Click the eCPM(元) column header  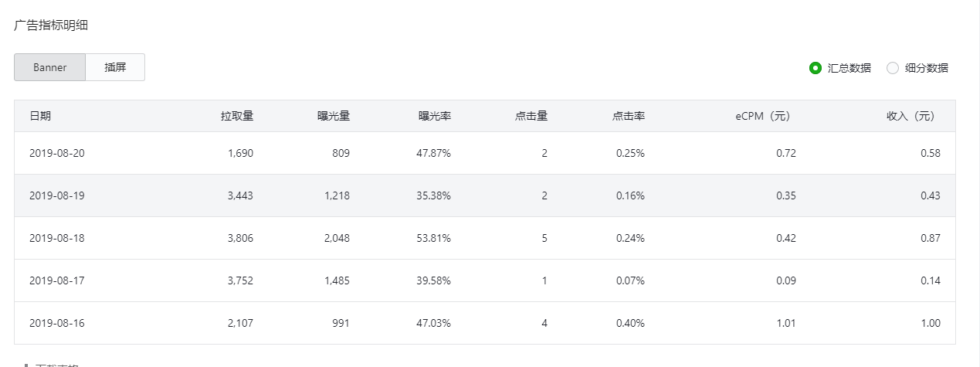(x=762, y=116)
